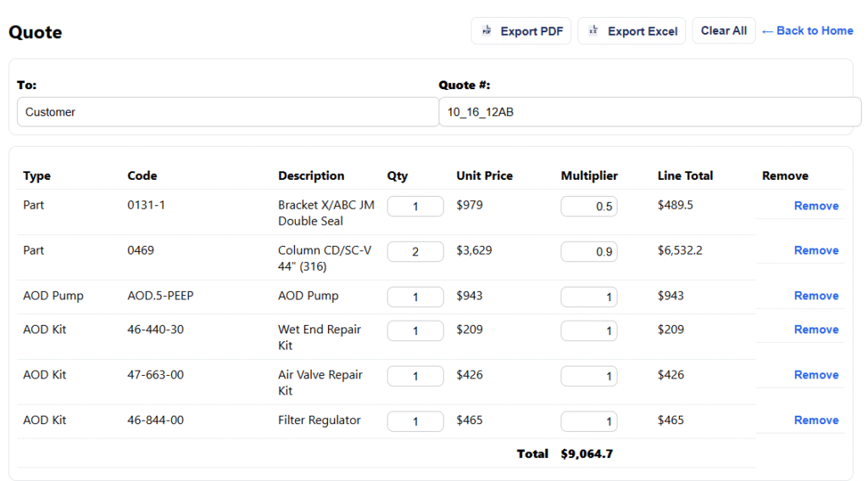Remove the Filter Regulator line
The image size is (868, 481).
click(815, 421)
